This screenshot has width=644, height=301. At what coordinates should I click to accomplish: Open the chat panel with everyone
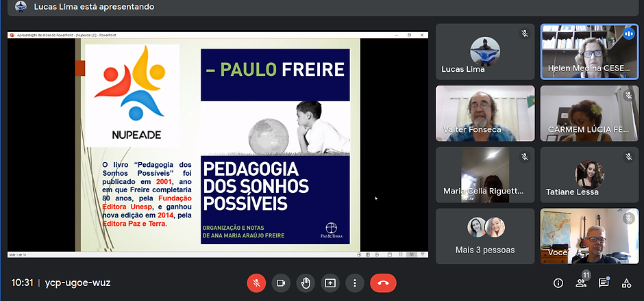pyautogui.click(x=604, y=283)
